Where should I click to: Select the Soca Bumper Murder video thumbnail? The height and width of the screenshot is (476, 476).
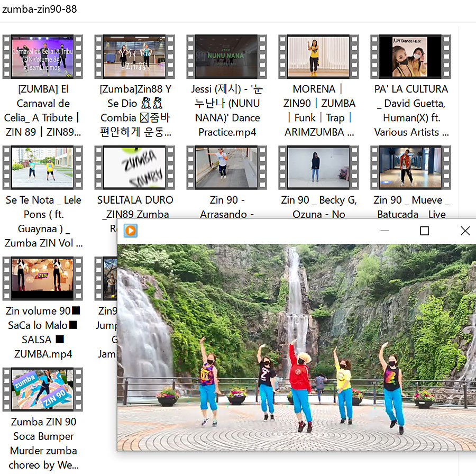(42, 389)
